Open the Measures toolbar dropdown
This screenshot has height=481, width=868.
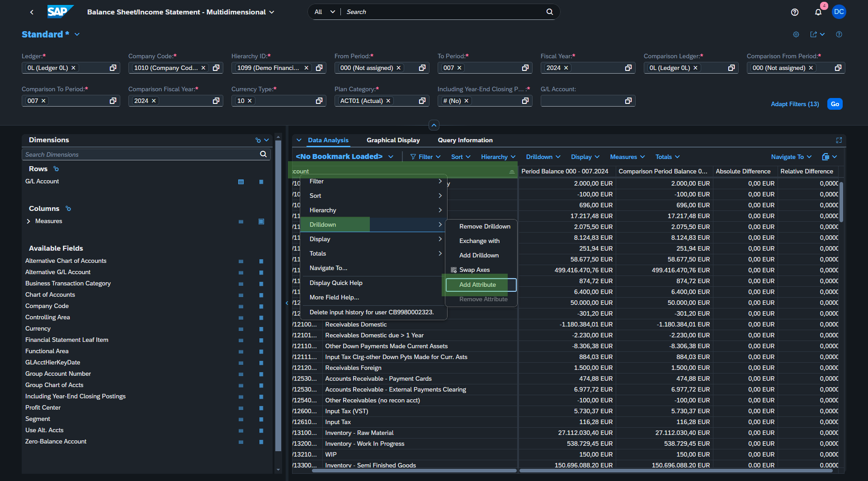click(627, 157)
